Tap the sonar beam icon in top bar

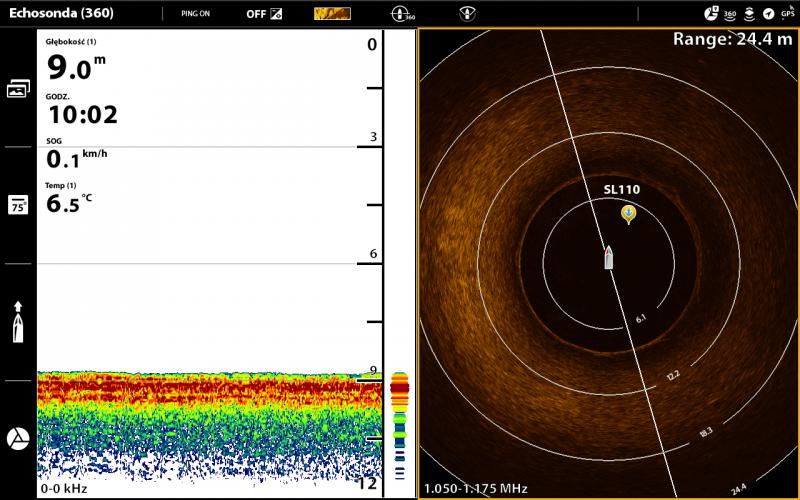pos(466,14)
